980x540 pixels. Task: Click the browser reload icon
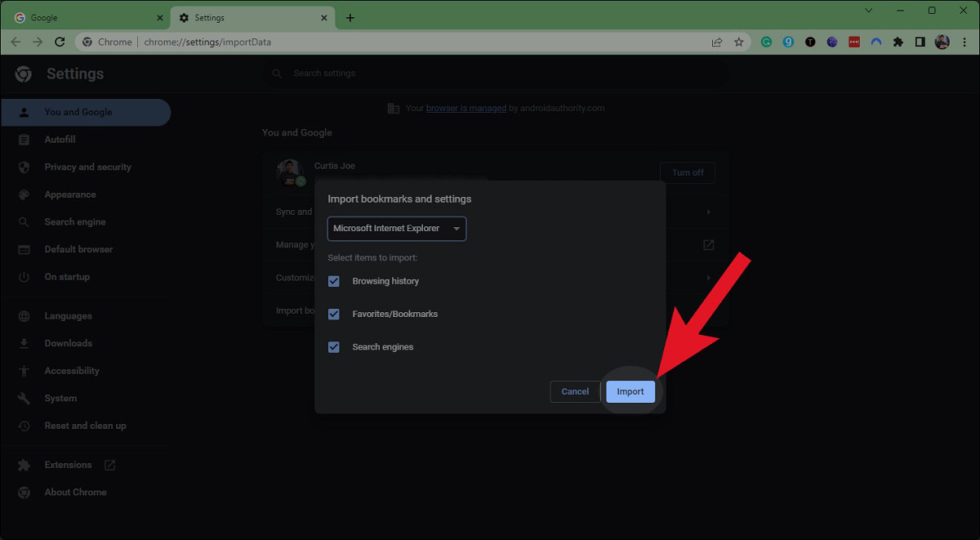[x=59, y=42]
